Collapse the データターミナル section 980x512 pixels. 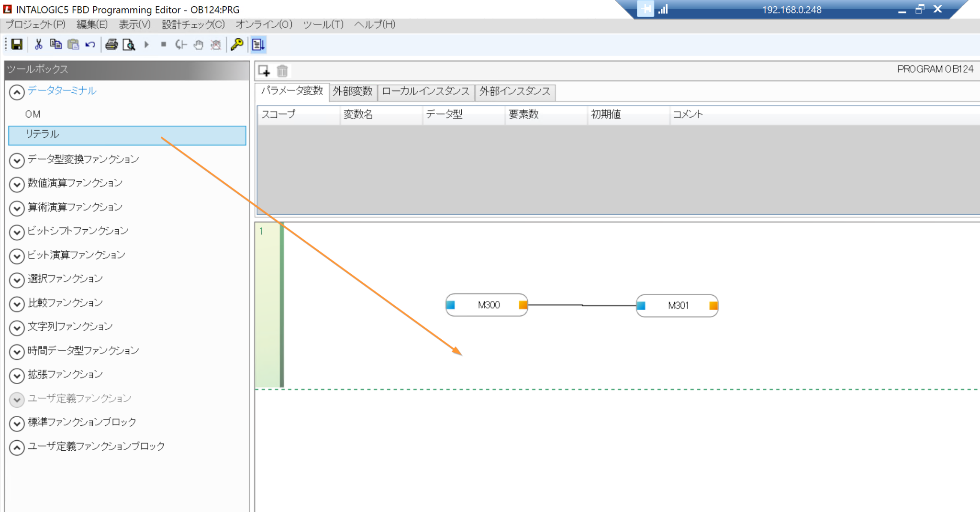tap(17, 92)
